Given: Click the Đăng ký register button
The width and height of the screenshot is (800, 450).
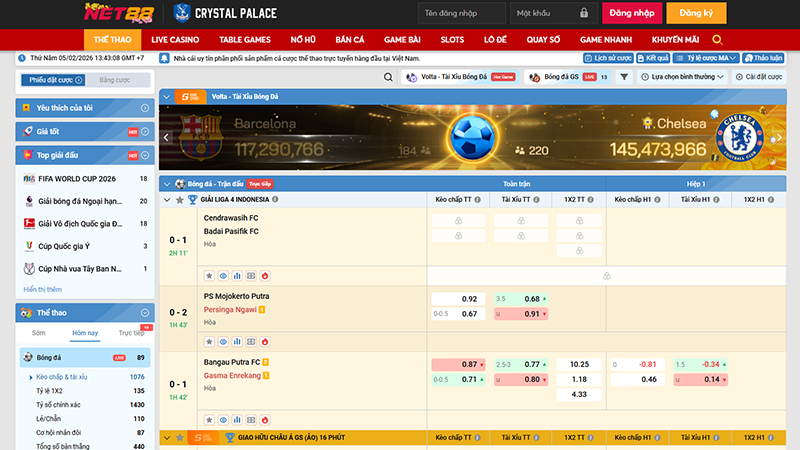Looking at the screenshot, I should coord(695,14).
